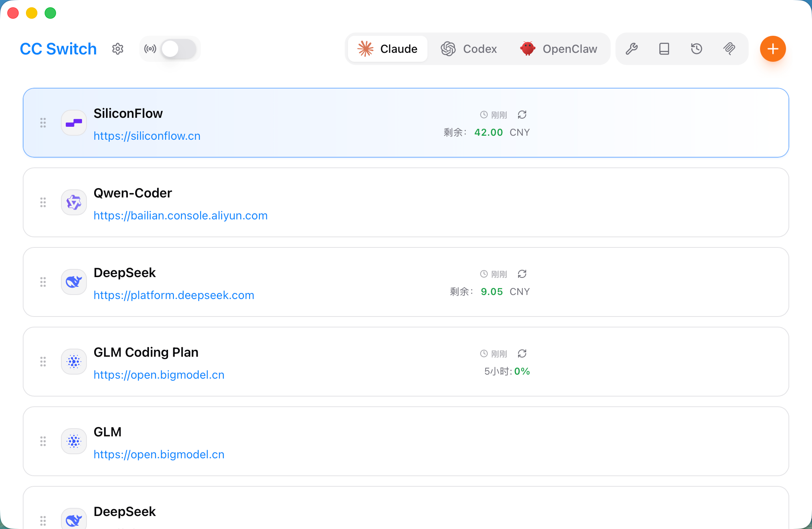Open the siliconflow.cn link
The image size is (812, 529).
(147, 136)
